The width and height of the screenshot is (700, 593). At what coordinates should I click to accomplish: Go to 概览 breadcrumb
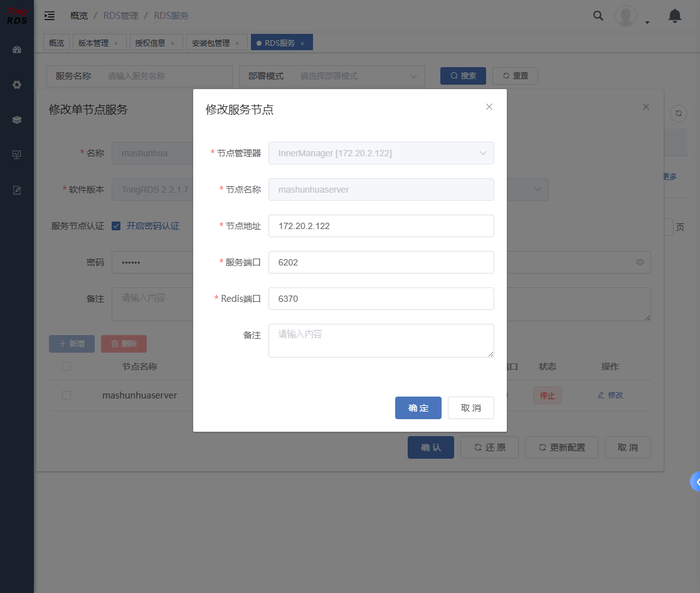[x=79, y=16]
